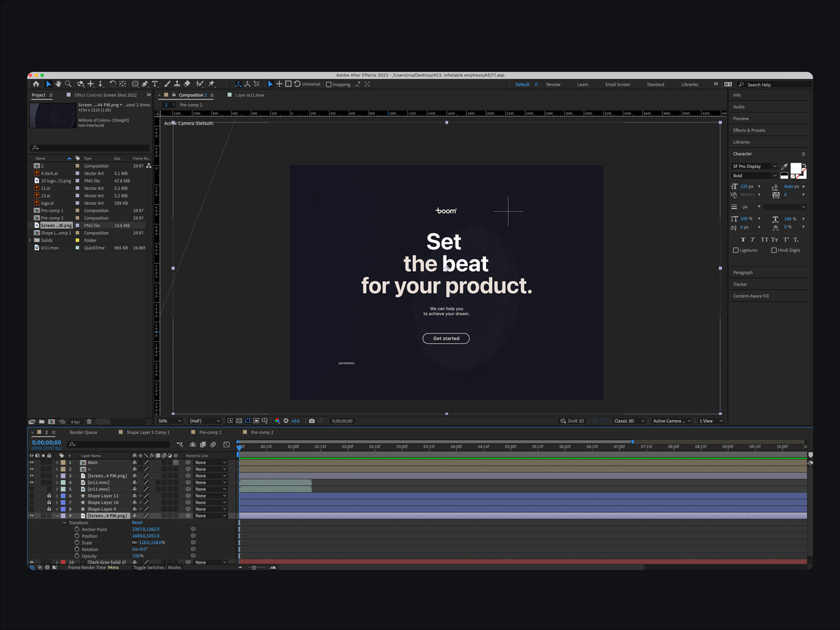Switch to the Render Queue tab
The image size is (840, 630).
(x=83, y=433)
